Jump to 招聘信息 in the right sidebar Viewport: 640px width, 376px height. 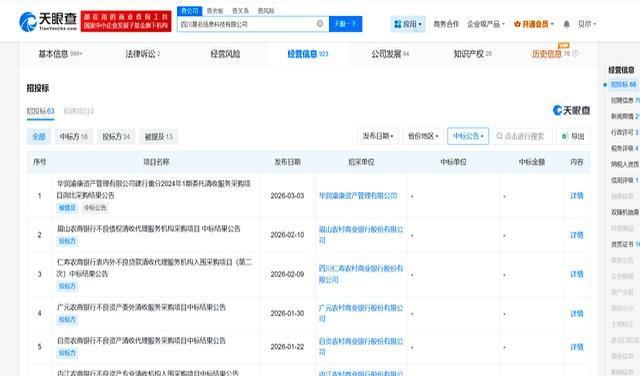(625, 100)
